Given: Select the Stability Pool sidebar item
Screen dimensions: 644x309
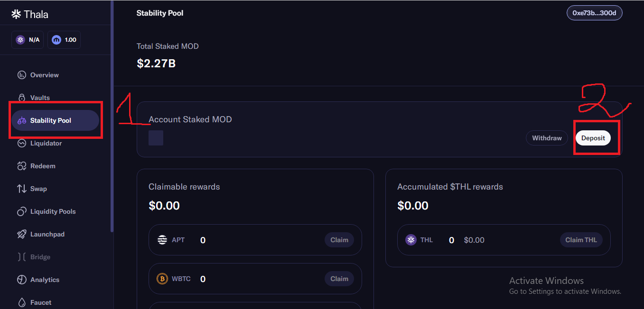Looking at the screenshot, I should (55, 120).
